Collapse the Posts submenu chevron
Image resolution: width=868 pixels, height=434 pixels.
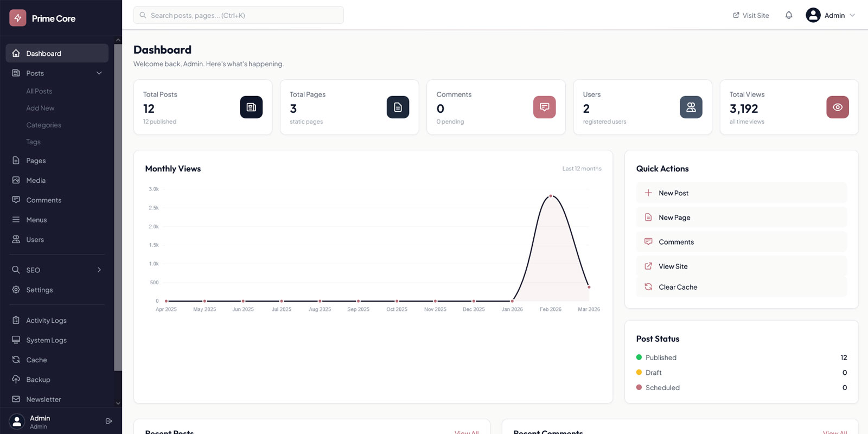99,73
